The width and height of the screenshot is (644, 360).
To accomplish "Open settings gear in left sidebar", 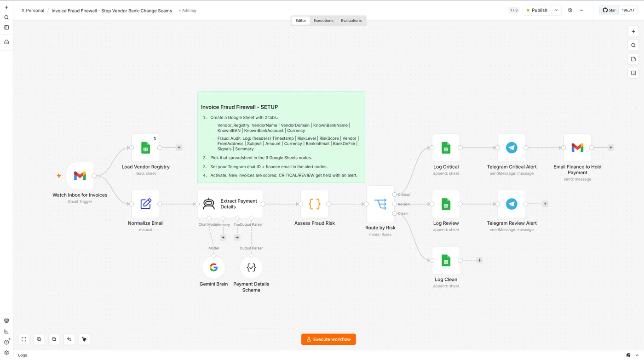I will tap(6, 353).
